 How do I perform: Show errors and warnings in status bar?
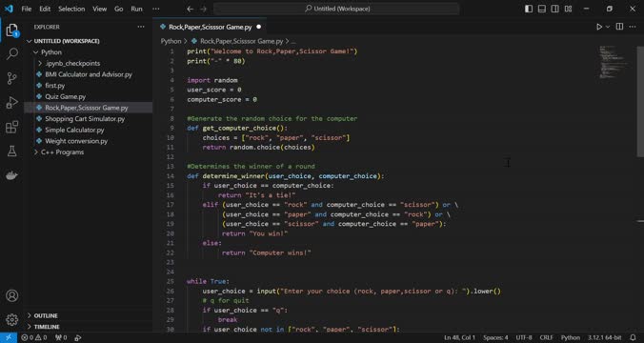coord(34,337)
